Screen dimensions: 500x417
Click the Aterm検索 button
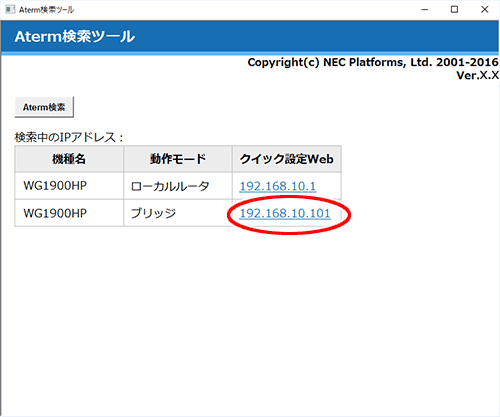point(44,107)
